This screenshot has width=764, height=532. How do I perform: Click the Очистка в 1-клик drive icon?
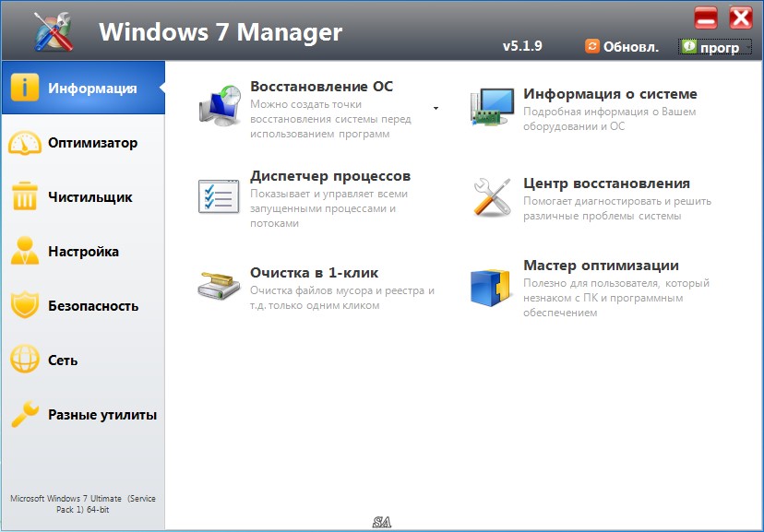219,285
